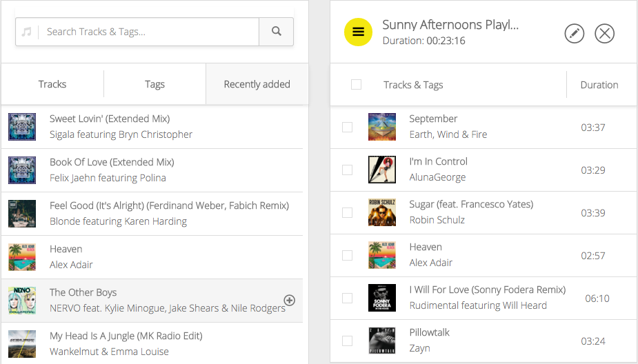Check the September track checkbox
Image resolution: width=638 pixels, height=364 pixels.
point(347,127)
